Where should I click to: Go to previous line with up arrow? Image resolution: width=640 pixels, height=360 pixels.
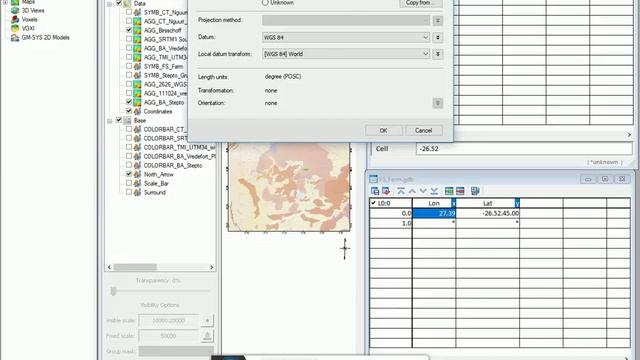click(x=412, y=191)
